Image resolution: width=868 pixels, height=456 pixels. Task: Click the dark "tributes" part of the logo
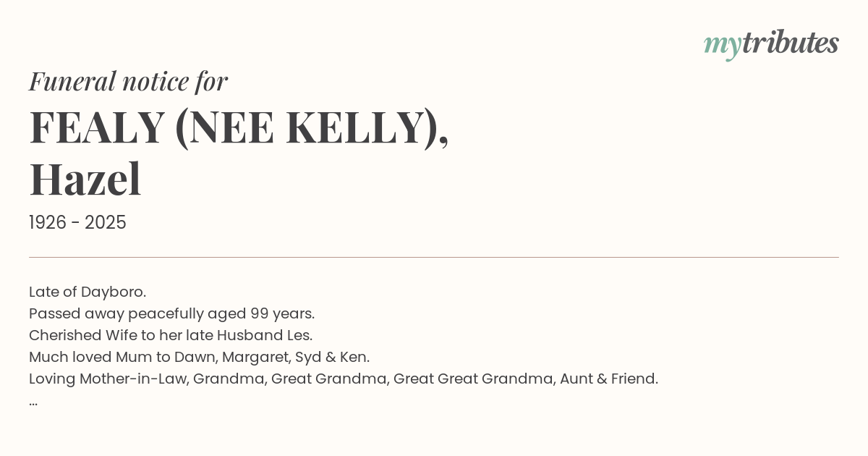pos(790,43)
